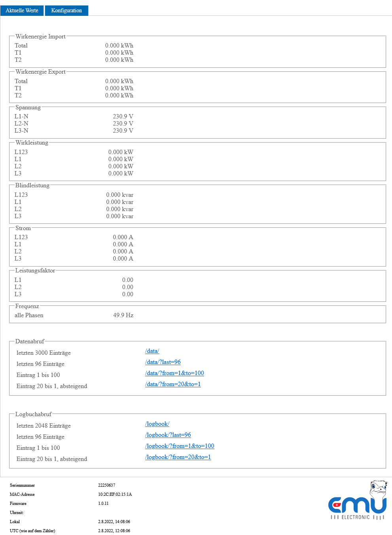
Task: Open the /logbook/ link
Action: tap(157, 424)
